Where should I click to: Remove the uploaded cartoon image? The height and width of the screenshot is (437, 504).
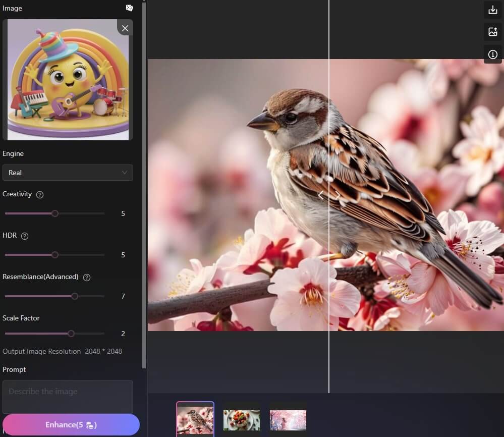tap(125, 28)
